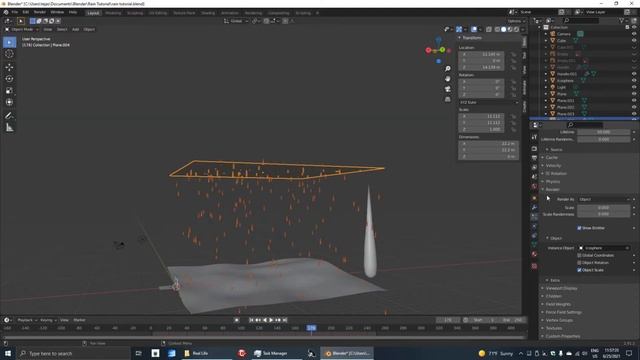640x360 pixels.
Task: Open the viewport Add menu
Action: 76,29
